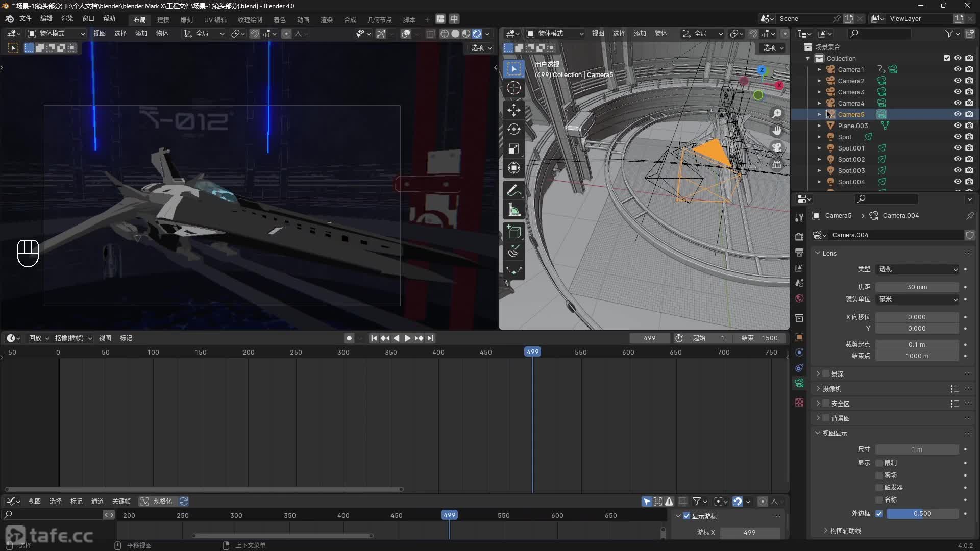Expand Camera5 in outliner
The image size is (980, 551).
pos(819,114)
